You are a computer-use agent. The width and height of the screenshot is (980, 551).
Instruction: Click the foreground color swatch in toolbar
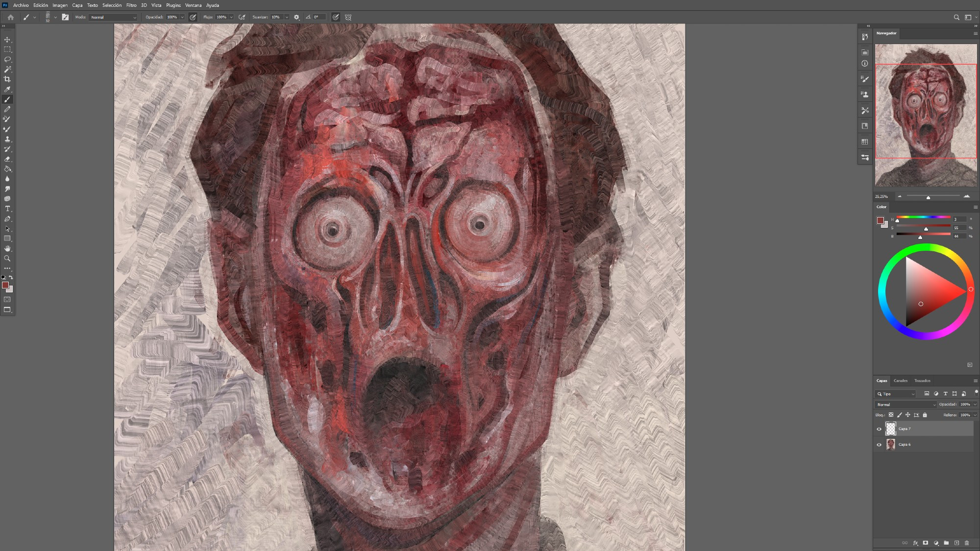pos(5,285)
